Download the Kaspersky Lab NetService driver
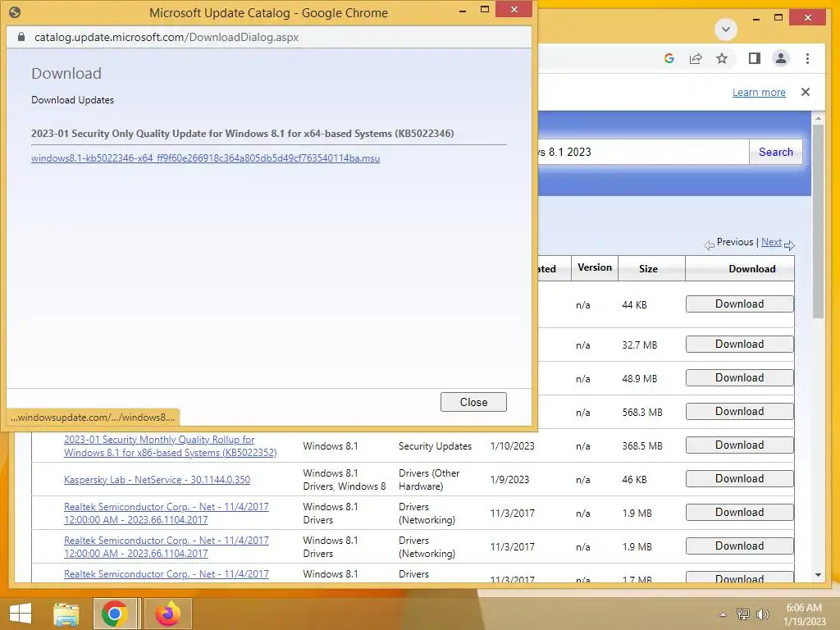Image resolution: width=840 pixels, height=630 pixels. [x=739, y=478]
